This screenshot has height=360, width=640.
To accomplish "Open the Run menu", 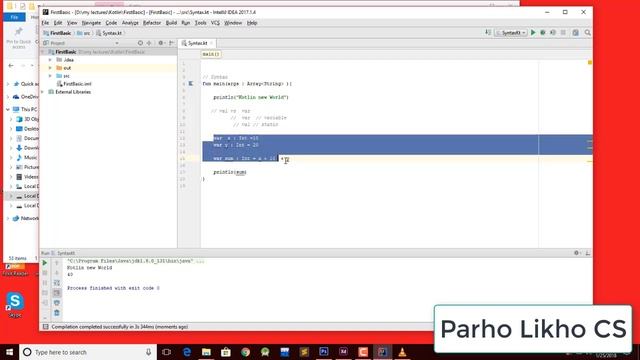I will pyautogui.click(x=186, y=23).
